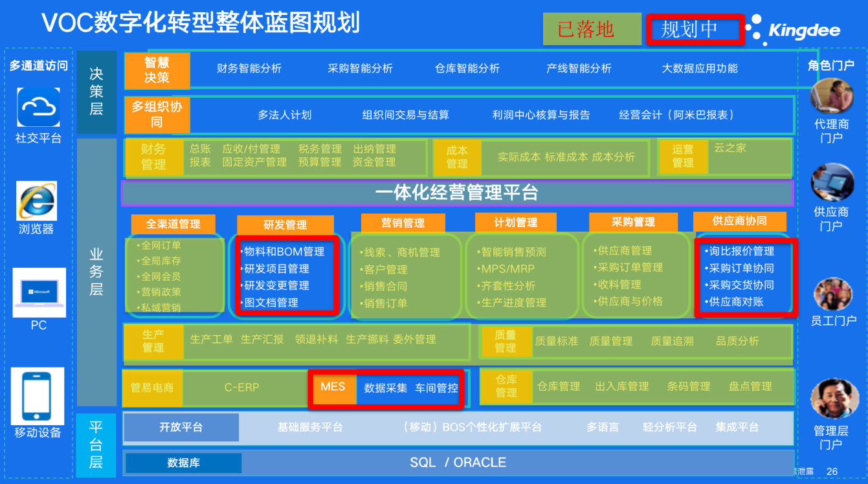Select the 供应商协同 header tab

(x=739, y=221)
